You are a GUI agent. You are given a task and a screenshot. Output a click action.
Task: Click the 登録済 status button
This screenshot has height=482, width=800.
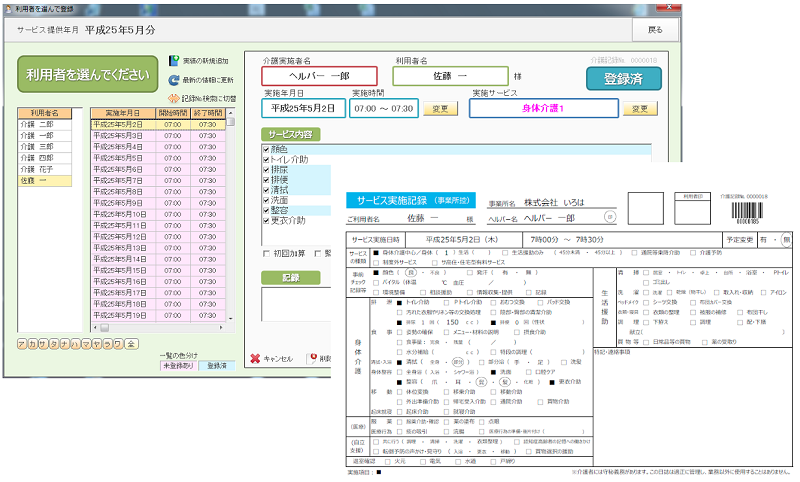623,79
